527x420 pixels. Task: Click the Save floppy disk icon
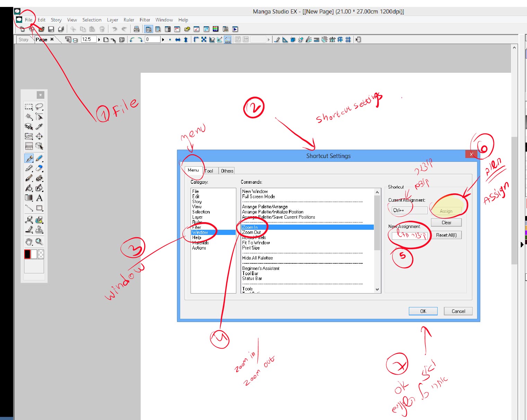click(x=51, y=29)
